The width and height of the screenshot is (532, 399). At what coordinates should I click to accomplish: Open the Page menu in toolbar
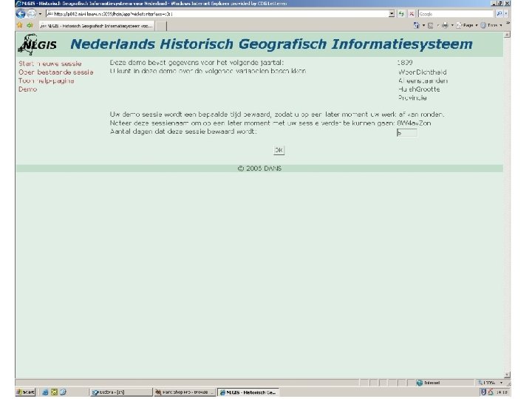tap(467, 25)
